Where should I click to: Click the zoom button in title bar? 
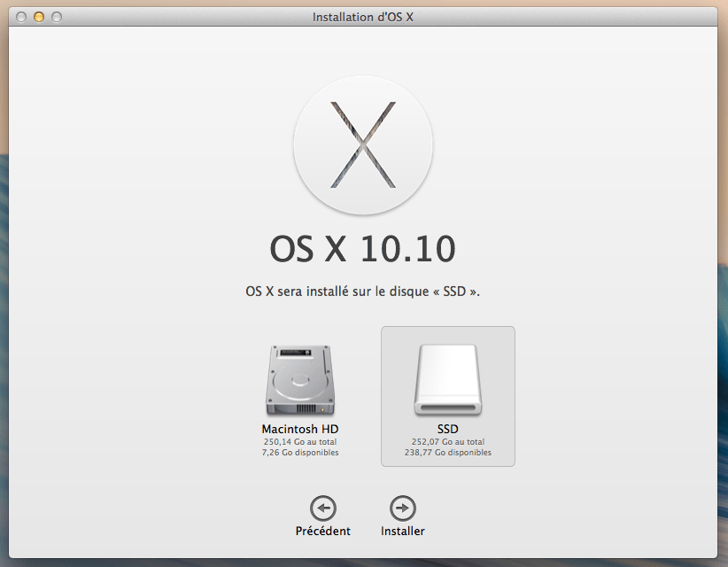(57, 17)
